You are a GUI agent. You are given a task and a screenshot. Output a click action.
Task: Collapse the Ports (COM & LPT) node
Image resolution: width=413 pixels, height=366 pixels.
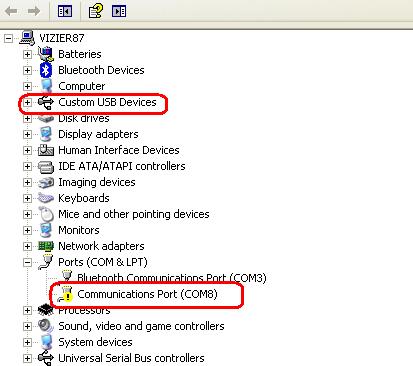click(27, 262)
